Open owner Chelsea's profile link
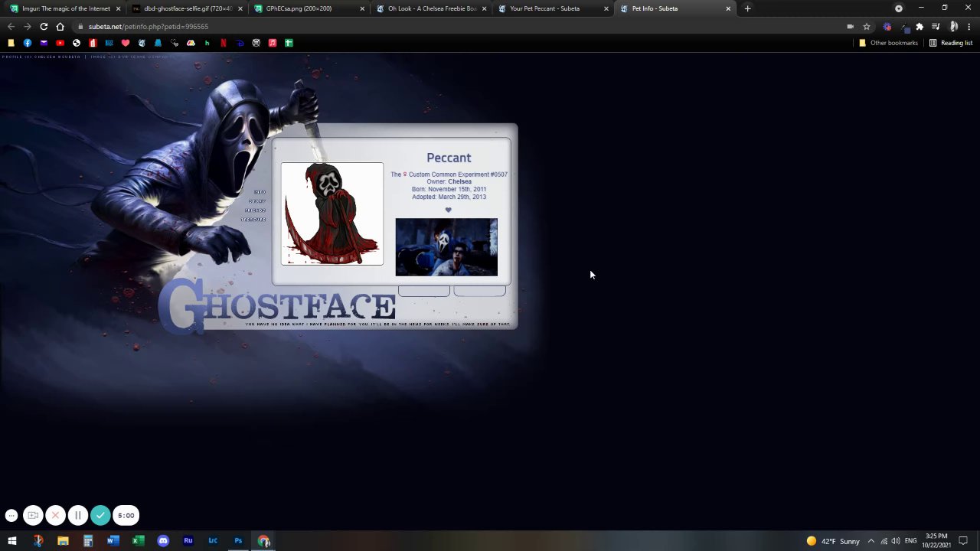Viewport: 980px width, 551px height. [459, 181]
